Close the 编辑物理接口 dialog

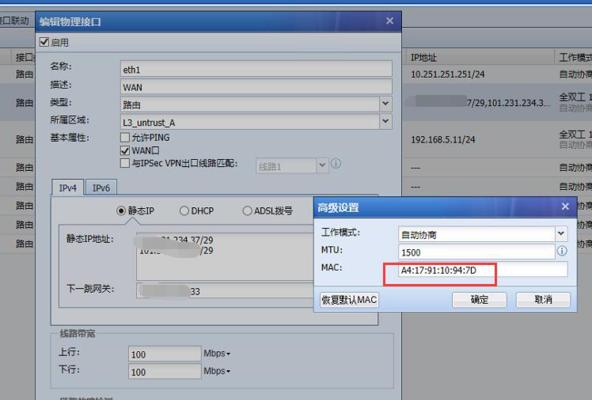[390, 21]
